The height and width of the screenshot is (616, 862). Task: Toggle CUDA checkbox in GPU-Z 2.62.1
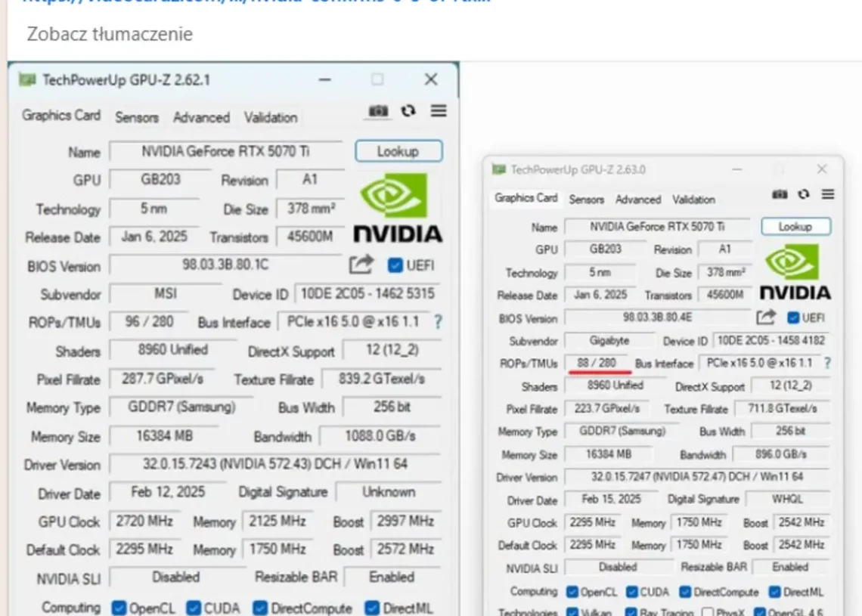coord(194,608)
